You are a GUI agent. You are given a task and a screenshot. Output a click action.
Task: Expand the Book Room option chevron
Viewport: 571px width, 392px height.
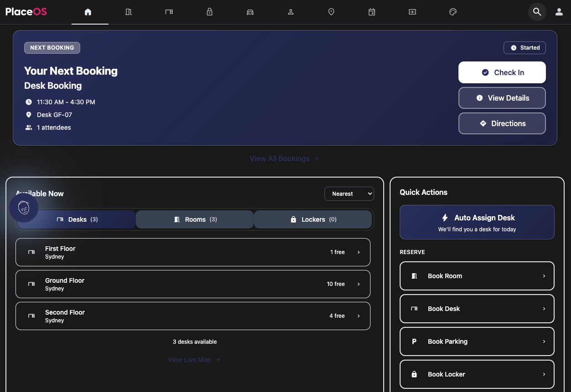(x=544, y=276)
